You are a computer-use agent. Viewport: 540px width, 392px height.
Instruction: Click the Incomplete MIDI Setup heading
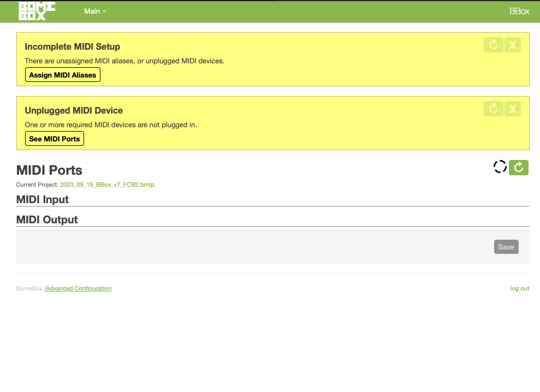click(x=72, y=47)
